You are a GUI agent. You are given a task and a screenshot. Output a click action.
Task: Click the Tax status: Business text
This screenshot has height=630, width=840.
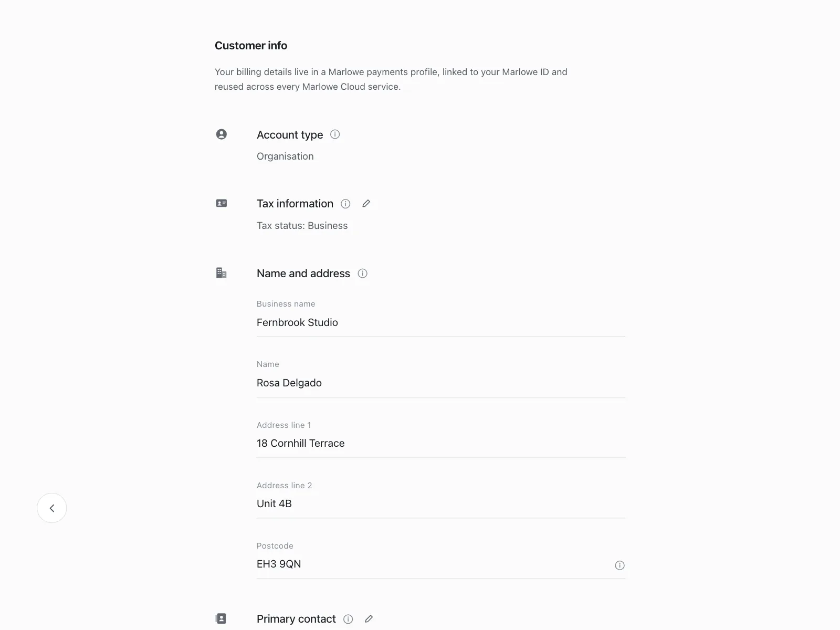[x=302, y=226]
